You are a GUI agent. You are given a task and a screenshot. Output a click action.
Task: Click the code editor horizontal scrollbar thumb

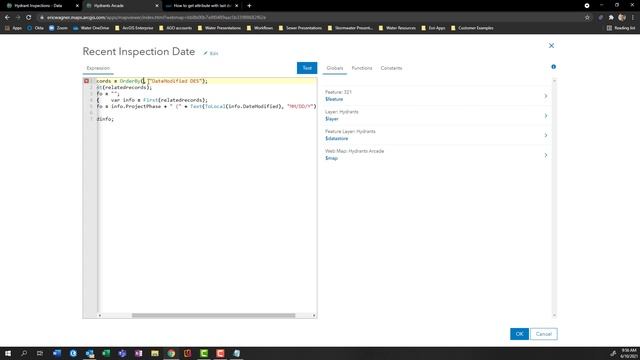(213, 316)
